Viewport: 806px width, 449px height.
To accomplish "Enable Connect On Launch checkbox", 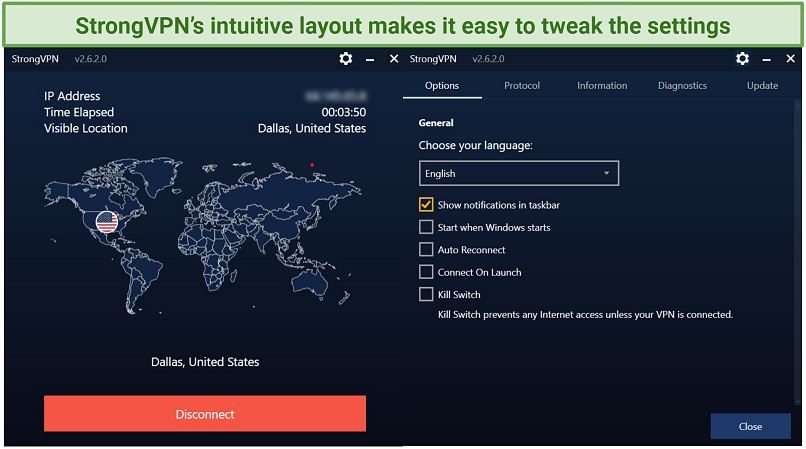I will [x=426, y=272].
